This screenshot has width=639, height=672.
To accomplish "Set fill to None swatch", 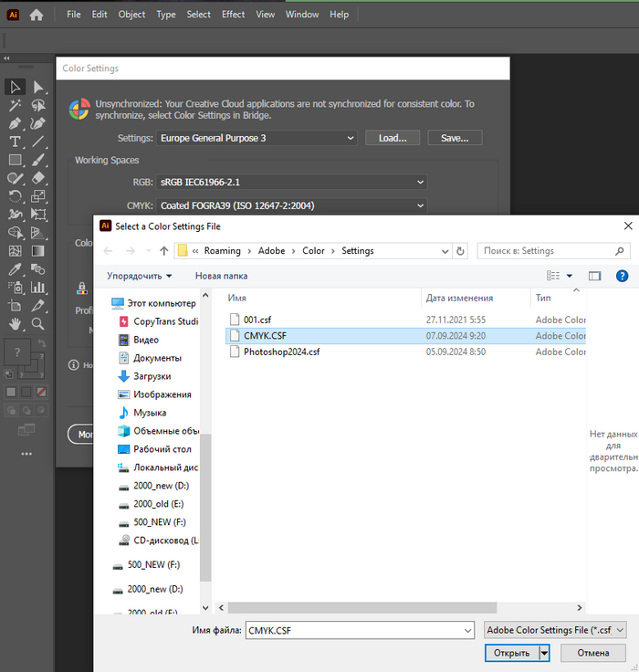I will 42,392.
